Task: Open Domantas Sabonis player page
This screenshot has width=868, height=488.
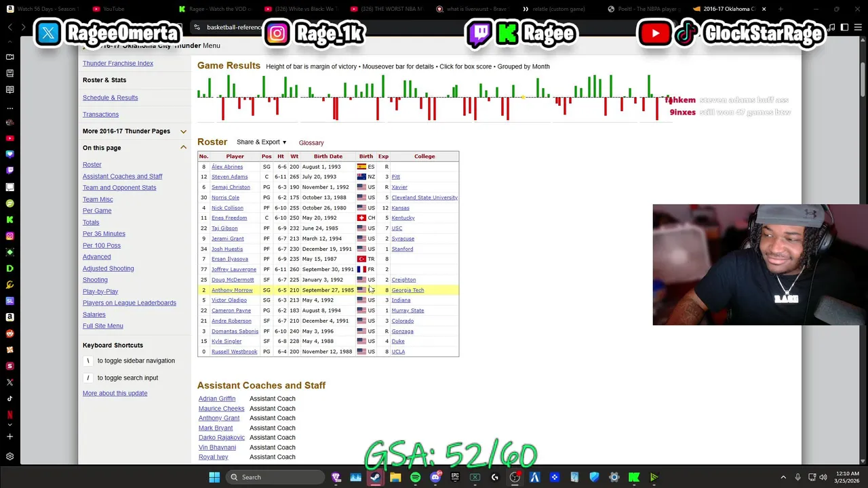Action: (x=235, y=331)
